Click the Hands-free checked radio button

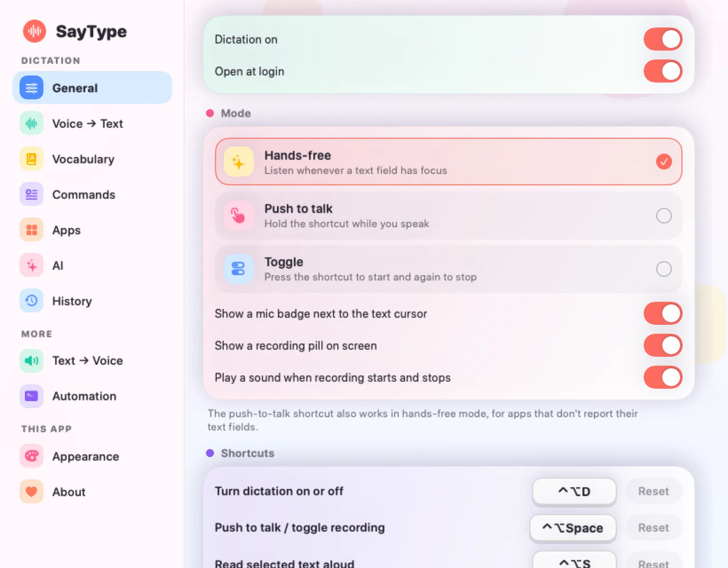(x=664, y=162)
